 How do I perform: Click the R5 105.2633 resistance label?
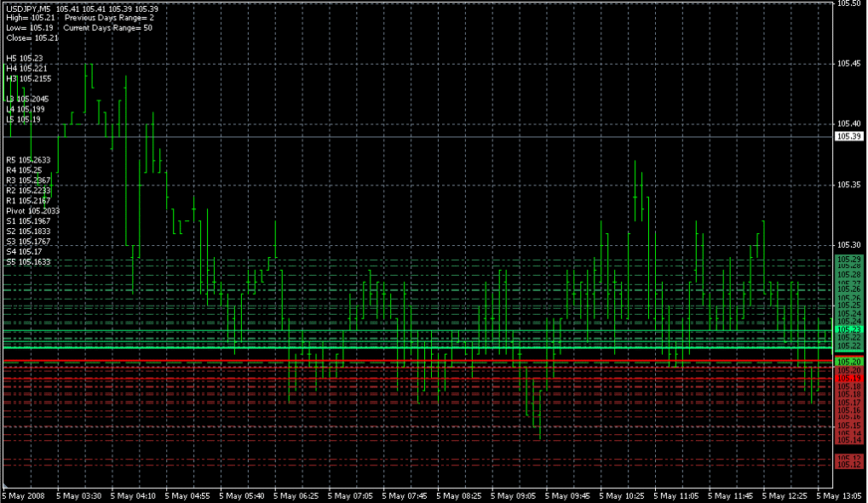(x=28, y=160)
